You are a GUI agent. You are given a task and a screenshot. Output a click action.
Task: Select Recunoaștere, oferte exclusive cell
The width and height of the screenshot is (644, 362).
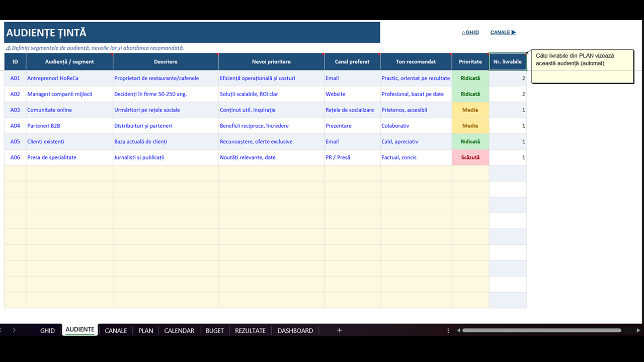click(x=272, y=142)
